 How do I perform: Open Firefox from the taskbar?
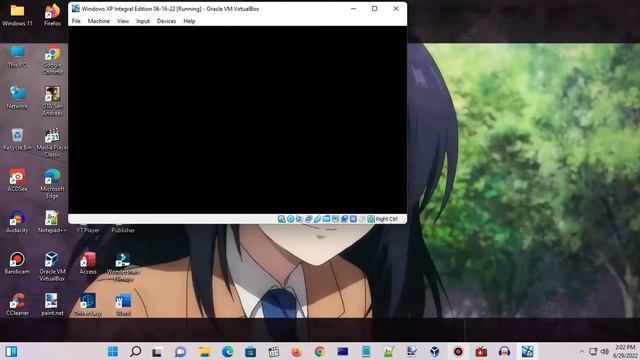pyautogui.click(x=297, y=351)
